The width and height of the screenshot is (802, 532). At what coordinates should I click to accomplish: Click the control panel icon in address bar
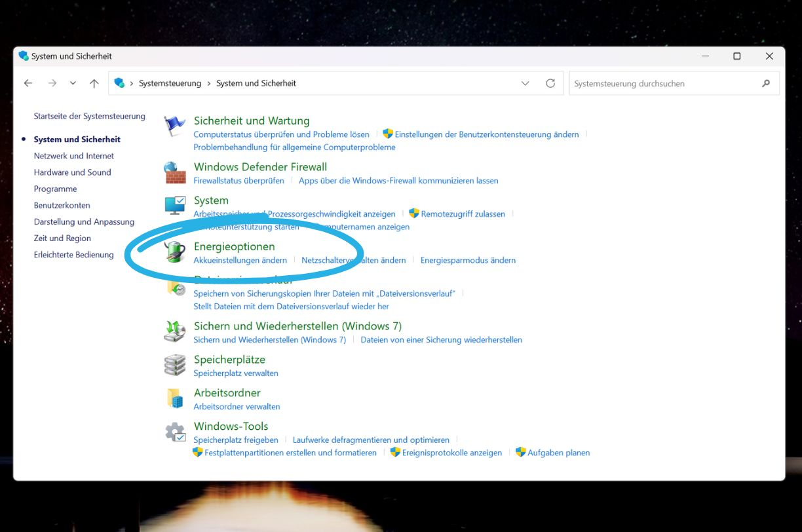coord(119,83)
